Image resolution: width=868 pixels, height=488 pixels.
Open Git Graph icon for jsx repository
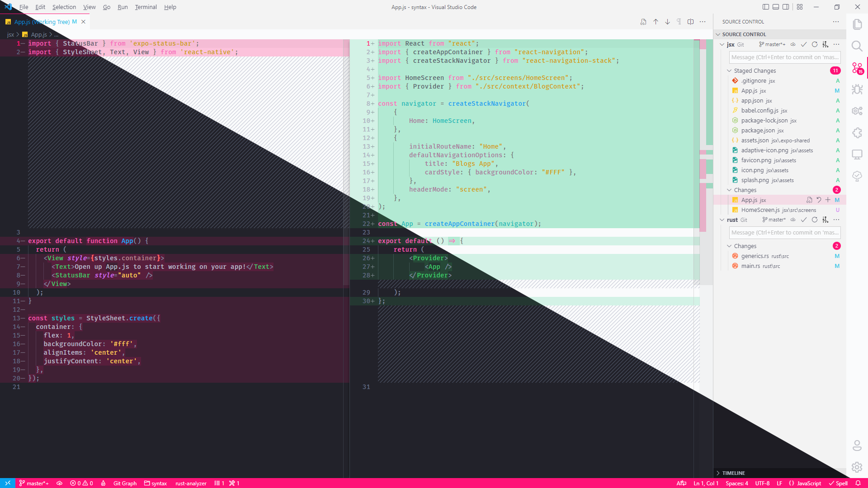[x=825, y=44]
